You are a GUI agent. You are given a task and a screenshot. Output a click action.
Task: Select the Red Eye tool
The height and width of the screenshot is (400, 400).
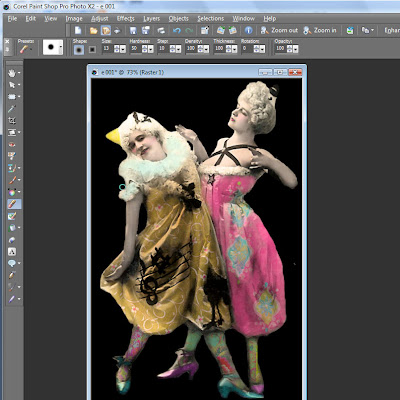pos(12,145)
